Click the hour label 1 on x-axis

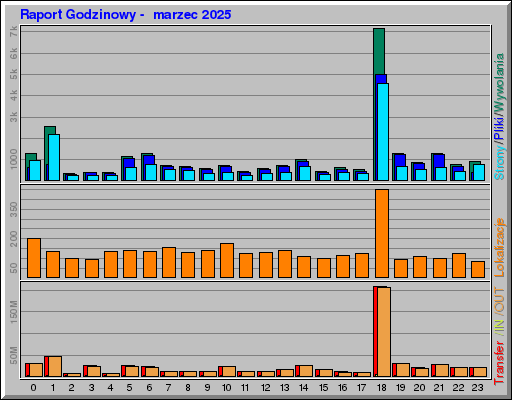53,388
